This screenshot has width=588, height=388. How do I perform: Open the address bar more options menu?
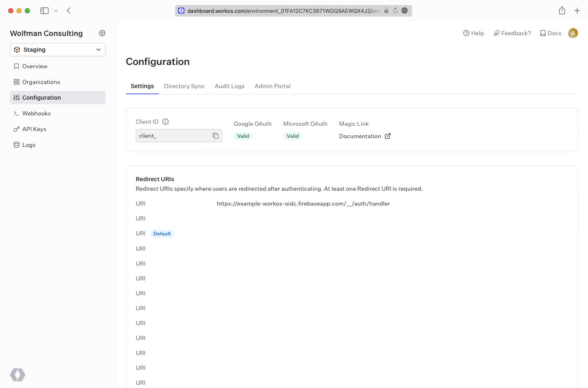tap(405, 11)
